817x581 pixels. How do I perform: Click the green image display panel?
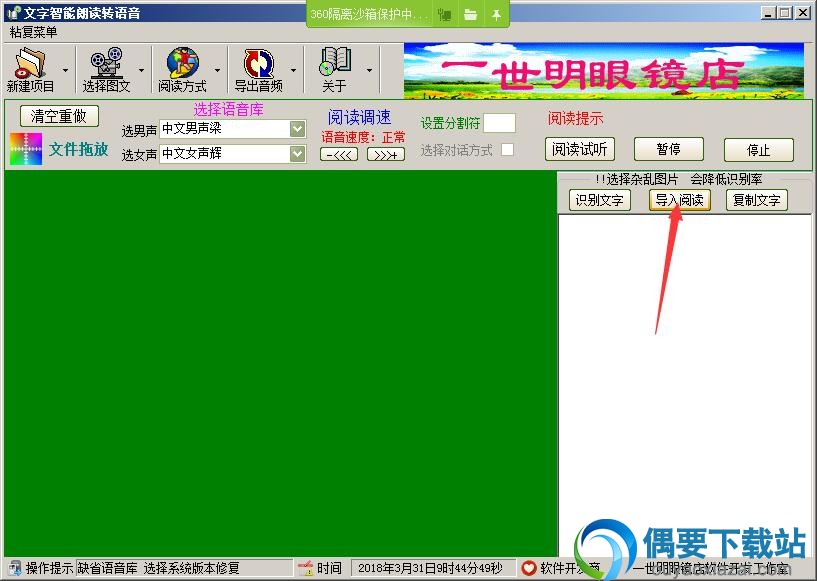point(281,364)
